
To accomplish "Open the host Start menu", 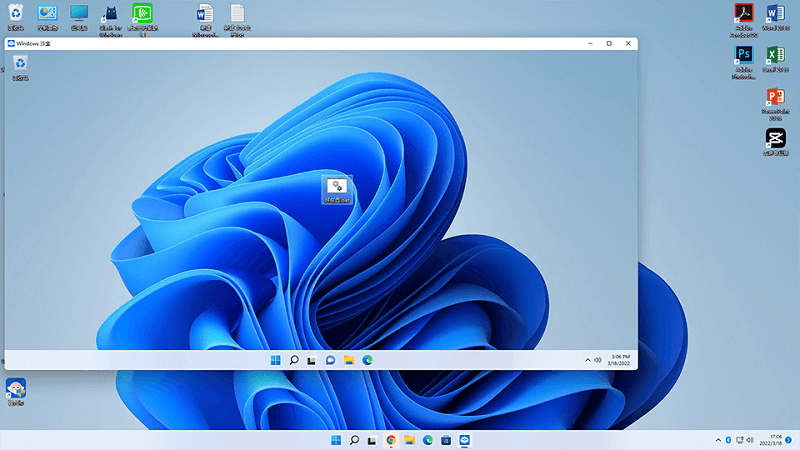I will tap(336, 440).
